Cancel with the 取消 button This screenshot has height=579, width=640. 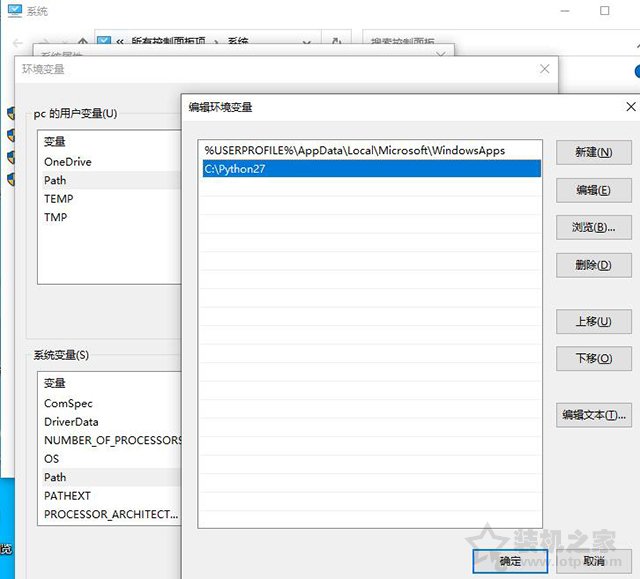(593, 561)
